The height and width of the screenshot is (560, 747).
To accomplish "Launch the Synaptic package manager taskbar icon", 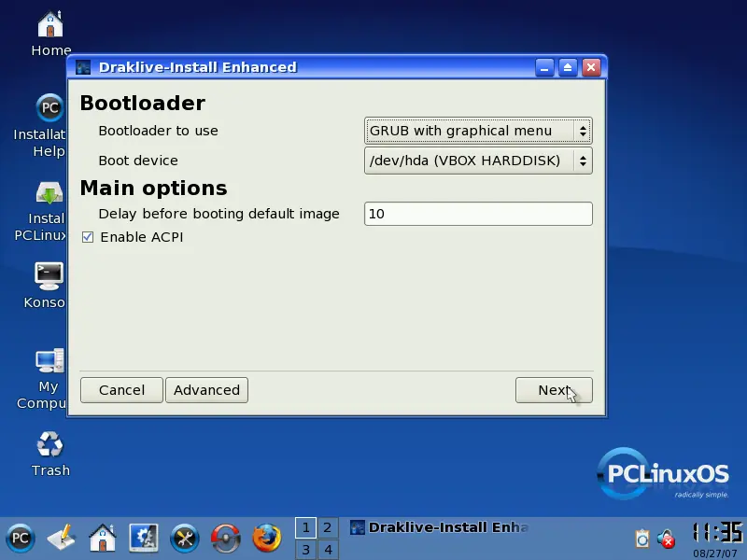I will coord(225,539).
